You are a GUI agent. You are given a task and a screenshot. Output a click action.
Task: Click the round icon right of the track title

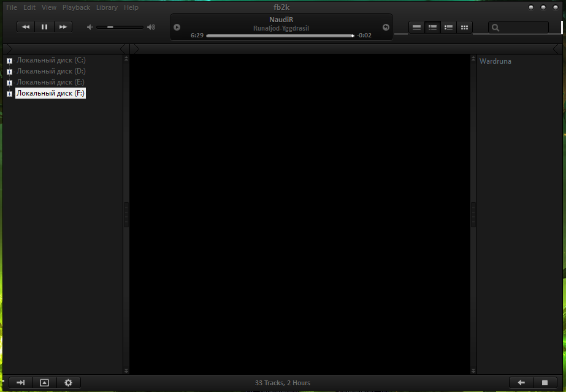pos(386,27)
